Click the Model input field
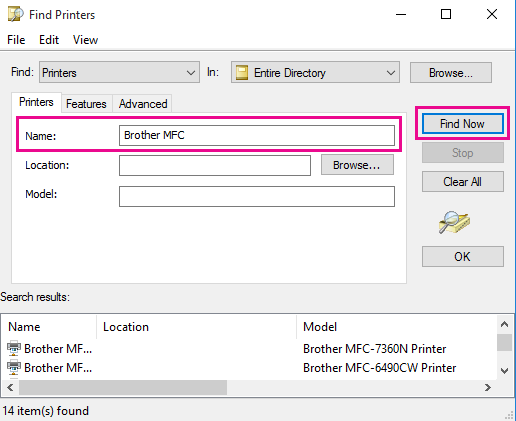Image resolution: width=516 pixels, height=421 pixels. (x=257, y=196)
